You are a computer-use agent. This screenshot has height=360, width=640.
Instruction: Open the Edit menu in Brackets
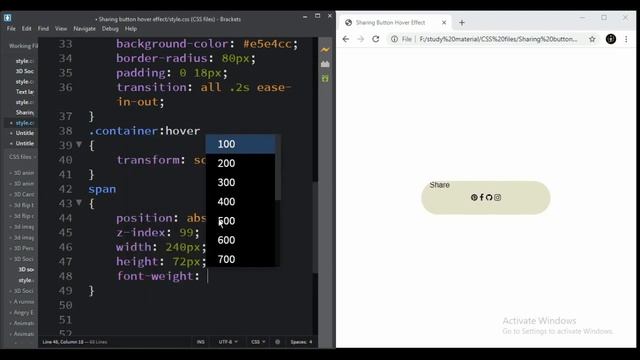tap(27, 29)
